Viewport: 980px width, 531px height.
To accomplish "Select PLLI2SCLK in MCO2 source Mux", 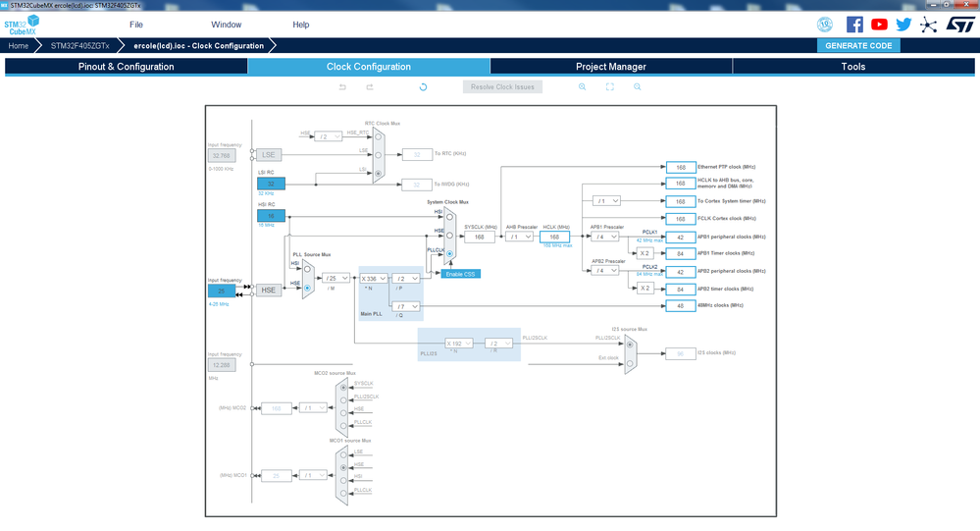I will click(x=343, y=400).
